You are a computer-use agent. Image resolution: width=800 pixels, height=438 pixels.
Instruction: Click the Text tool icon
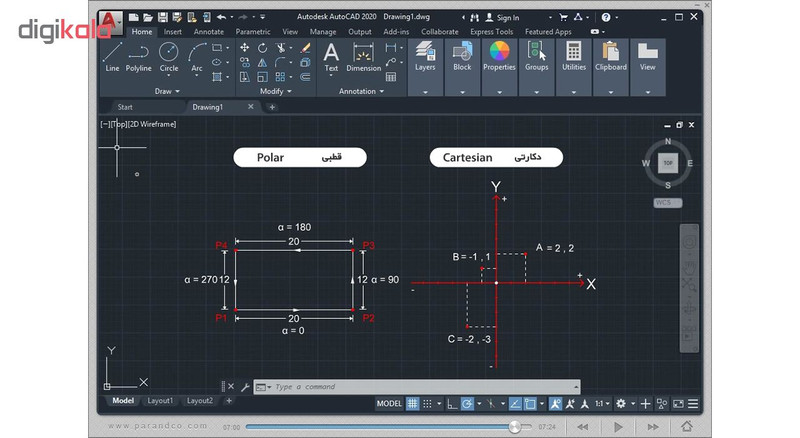coord(331,57)
